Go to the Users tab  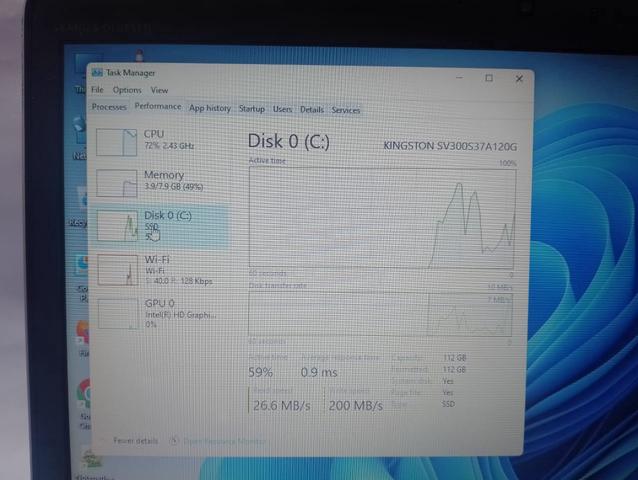pyautogui.click(x=282, y=109)
